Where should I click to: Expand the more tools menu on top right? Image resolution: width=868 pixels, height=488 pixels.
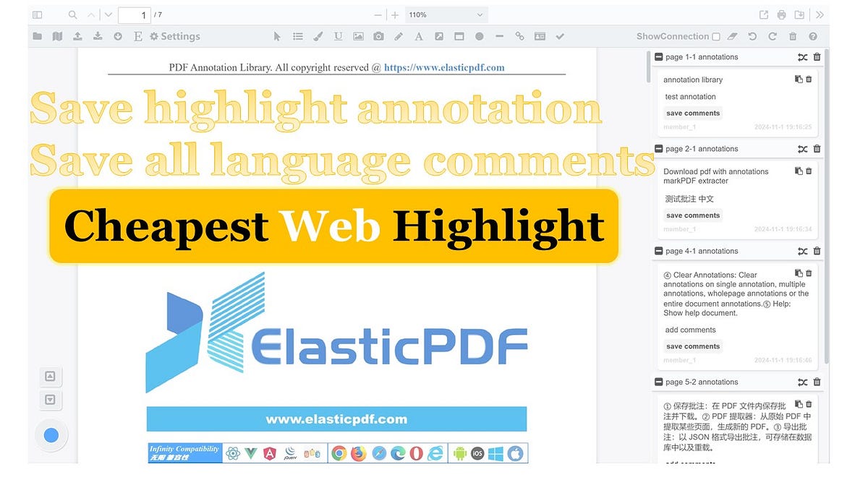click(819, 14)
